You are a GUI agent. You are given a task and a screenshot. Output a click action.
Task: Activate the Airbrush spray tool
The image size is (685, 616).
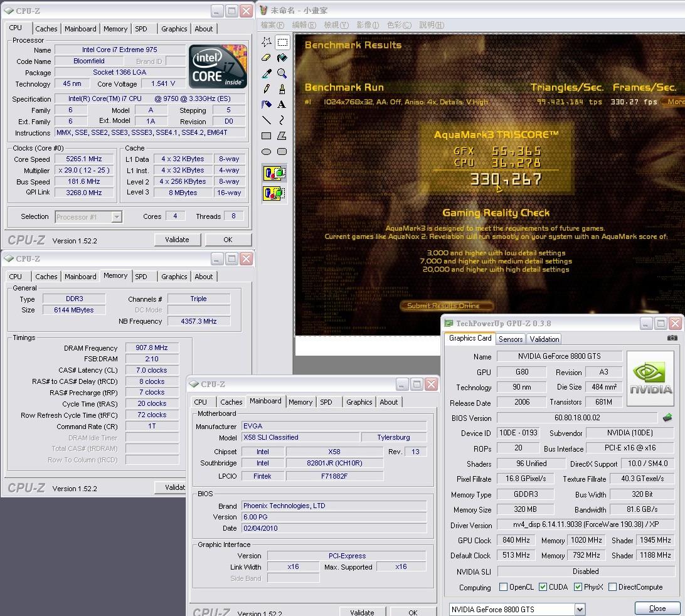coord(267,104)
